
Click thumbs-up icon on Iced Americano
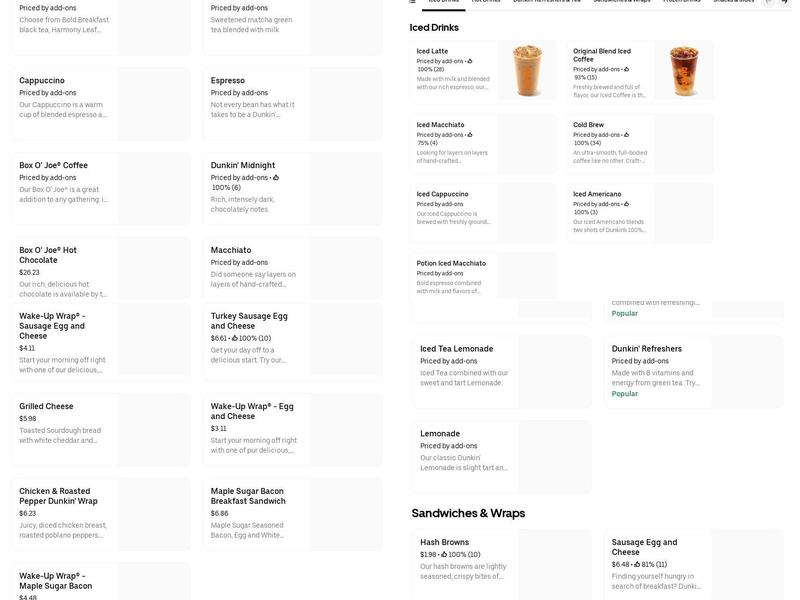pos(626,204)
